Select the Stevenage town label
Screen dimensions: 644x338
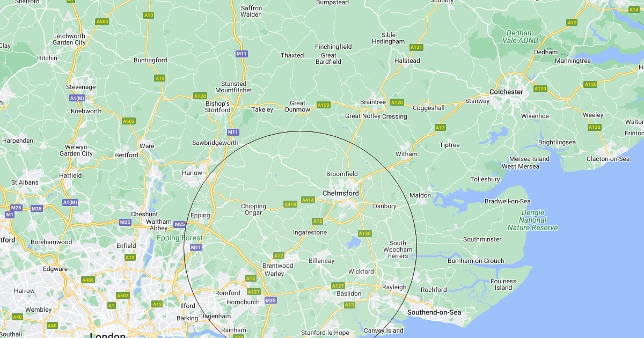[x=80, y=87]
